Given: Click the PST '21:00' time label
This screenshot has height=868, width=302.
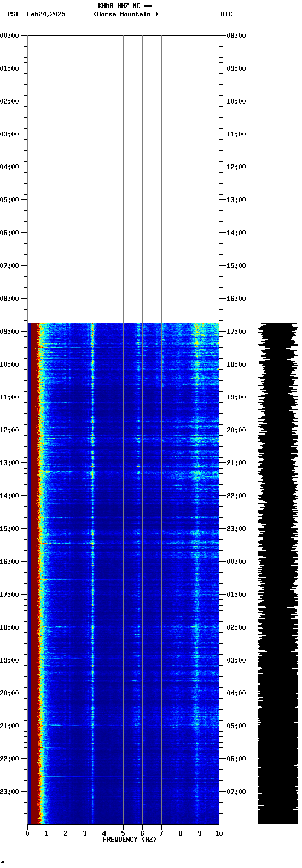Looking at the screenshot, I should pyautogui.click(x=9, y=726).
